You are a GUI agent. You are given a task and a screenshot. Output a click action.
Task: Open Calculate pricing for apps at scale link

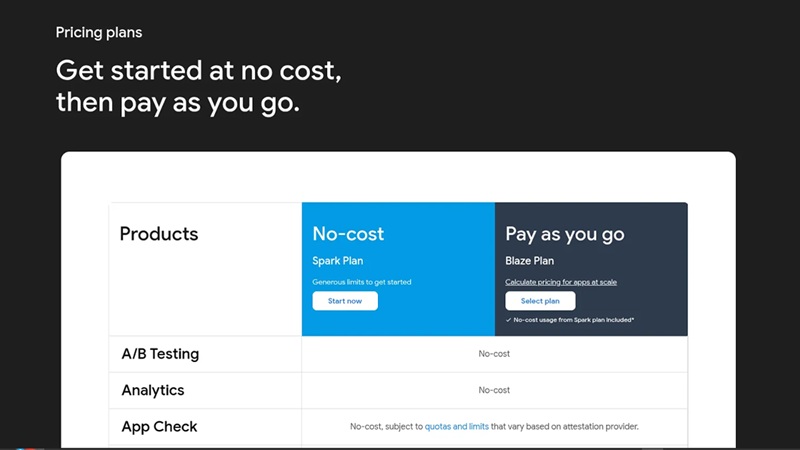pos(561,282)
